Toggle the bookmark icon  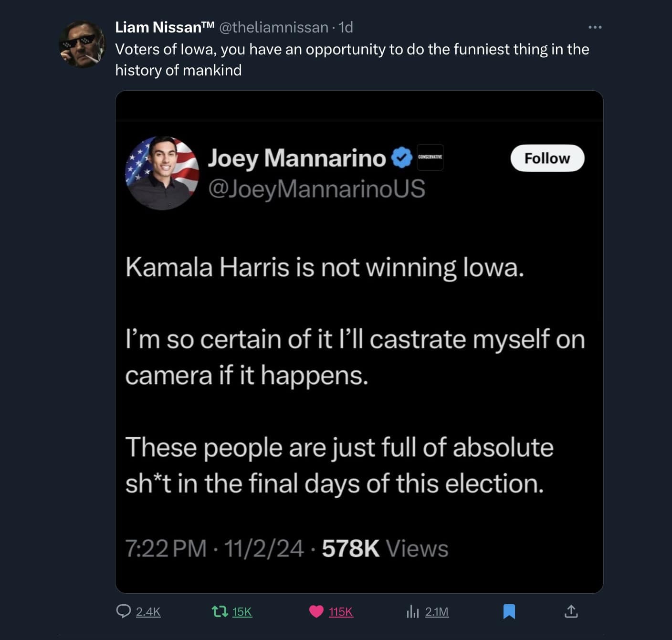click(x=509, y=611)
